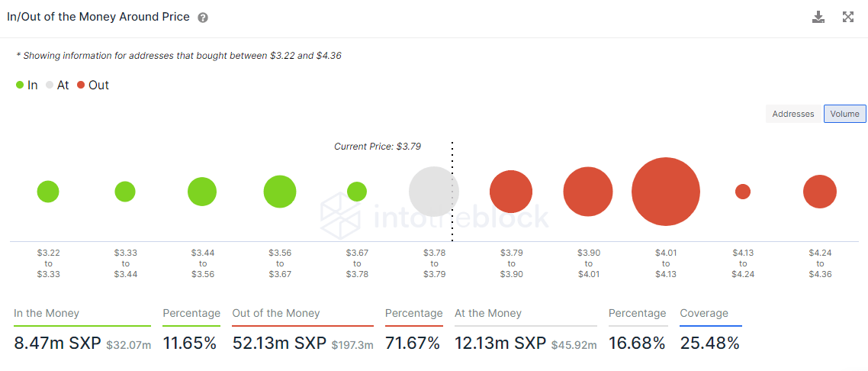Click the Coverage 25.48% statistic
Screen dimensions: 868x371
pos(709,343)
